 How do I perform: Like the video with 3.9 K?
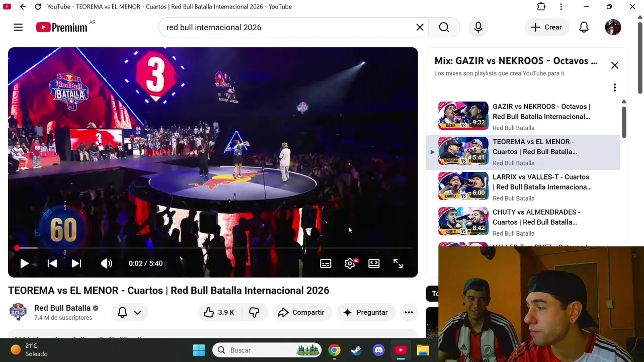coord(219,312)
